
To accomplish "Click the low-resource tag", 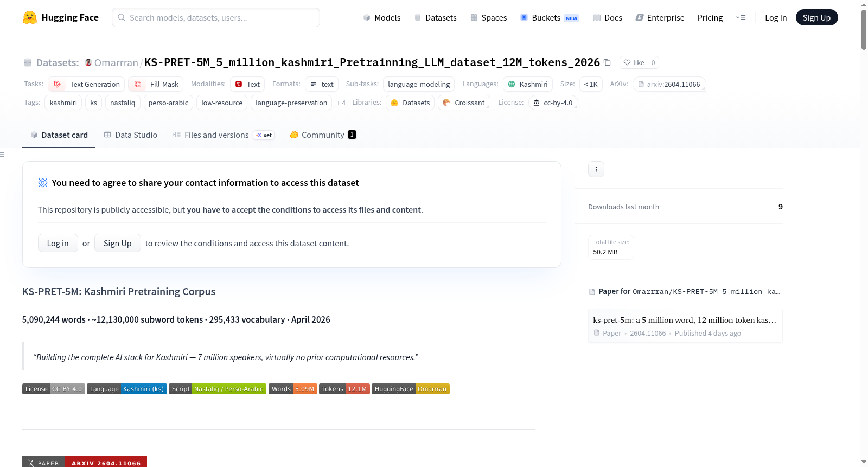I will [x=222, y=103].
